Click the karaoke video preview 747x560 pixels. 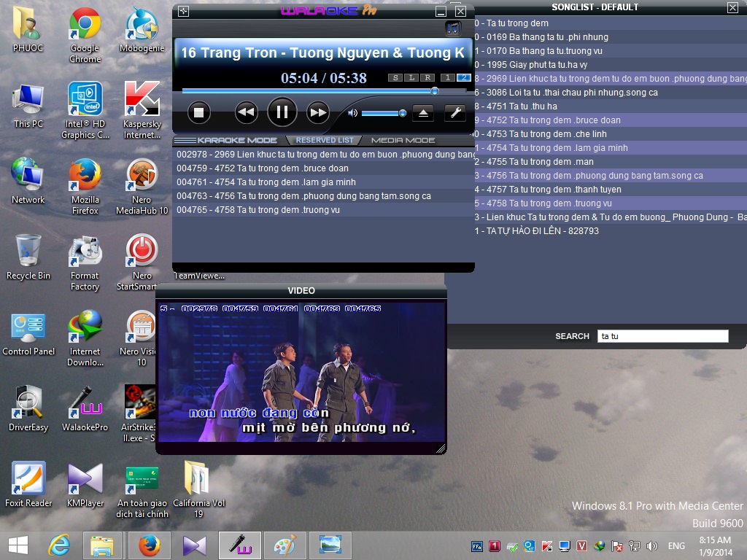point(301,372)
